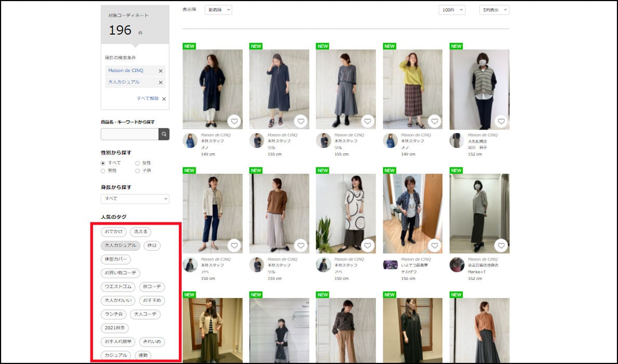Click heart on striped vest outfit
Screen dimensions: 618x364
click(x=501, y=122)
